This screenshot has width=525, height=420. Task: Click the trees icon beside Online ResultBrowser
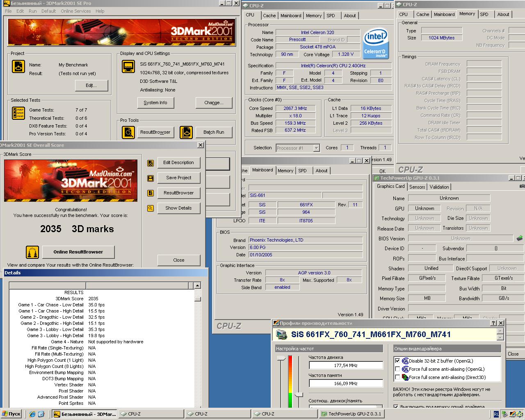pyautogui.click(x=32, y=252)
